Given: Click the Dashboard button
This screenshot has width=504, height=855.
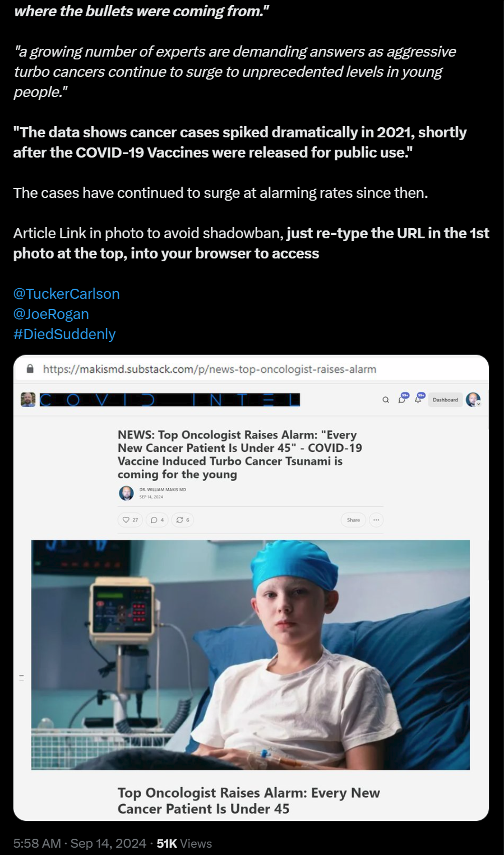Looking at the screenshot, I should 445,400.
